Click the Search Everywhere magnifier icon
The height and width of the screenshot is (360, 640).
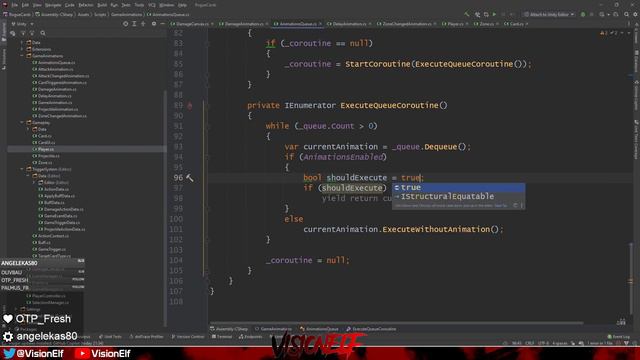(x=627, y=14)
